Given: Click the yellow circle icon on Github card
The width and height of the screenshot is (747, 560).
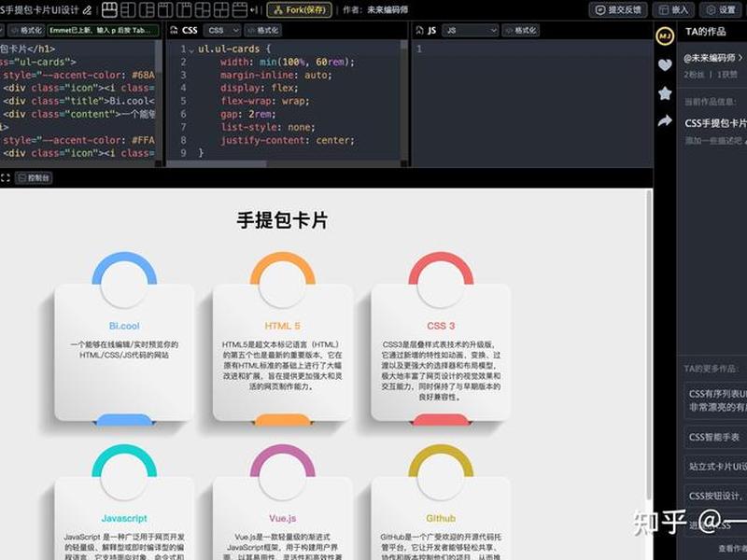Looking at the screenshot, I should click(x=441, y=476).
